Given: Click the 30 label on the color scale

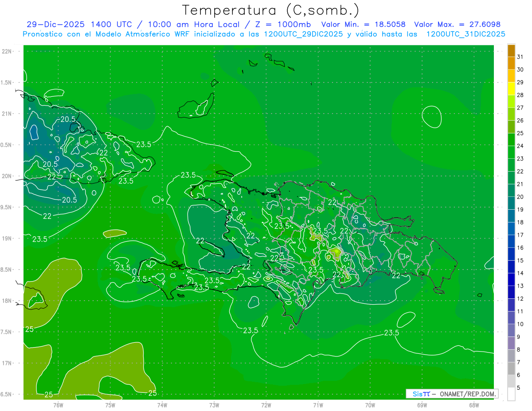Looking at the screenshot, I should point(520,70).
